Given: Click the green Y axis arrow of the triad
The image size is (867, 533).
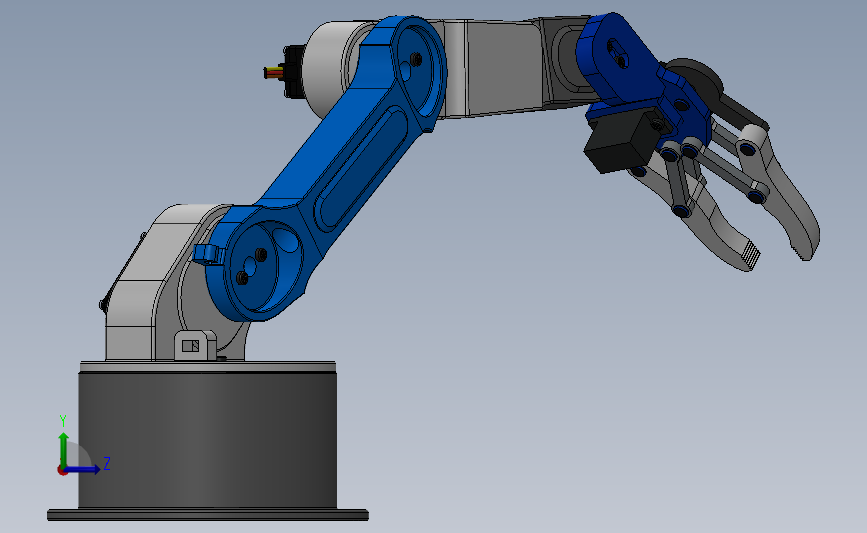Looking at the screenshot, I should coord(64,450).
